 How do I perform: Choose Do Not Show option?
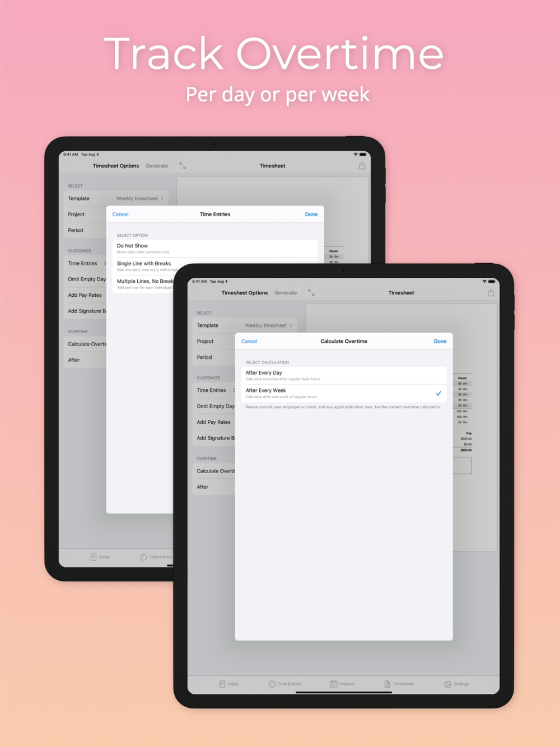[x=215, y=249]
